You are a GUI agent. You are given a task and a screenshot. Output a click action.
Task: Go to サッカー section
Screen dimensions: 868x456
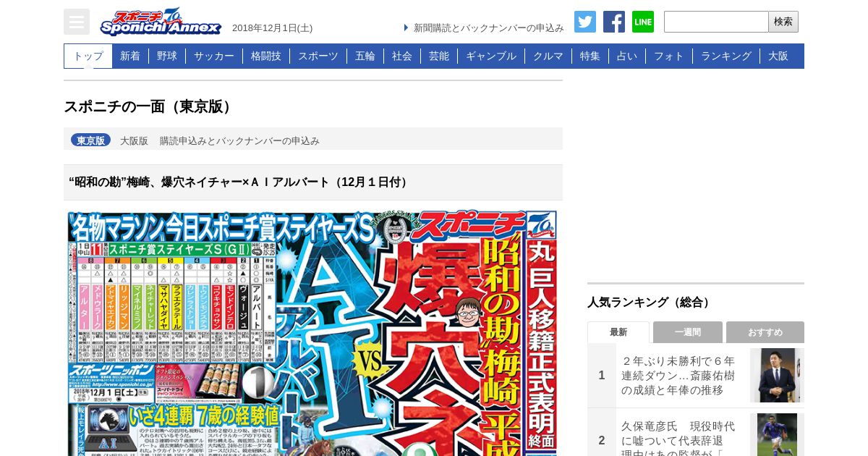point(214,56)
